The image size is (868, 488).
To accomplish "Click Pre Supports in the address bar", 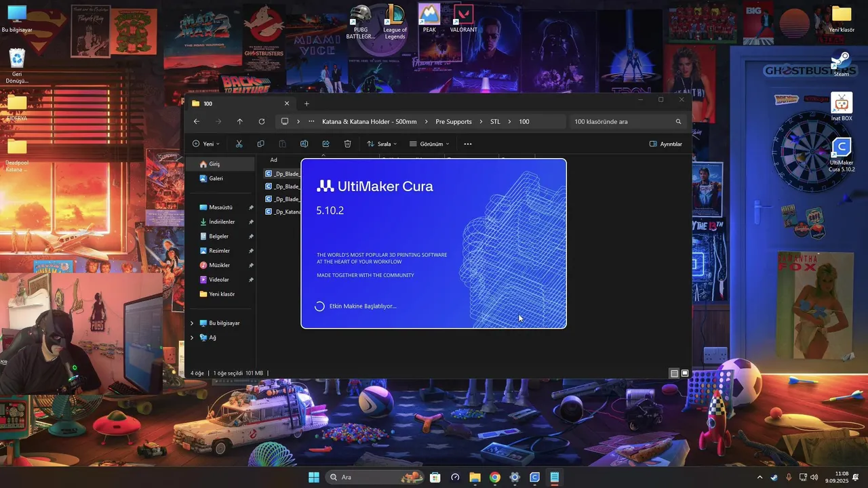I will click(x=454, y=122).
